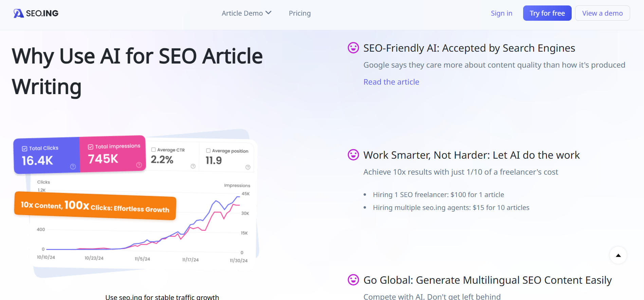
Task: Click 'Hiring multiple seo.ing agents: $15' bullet
Action: 451,208
